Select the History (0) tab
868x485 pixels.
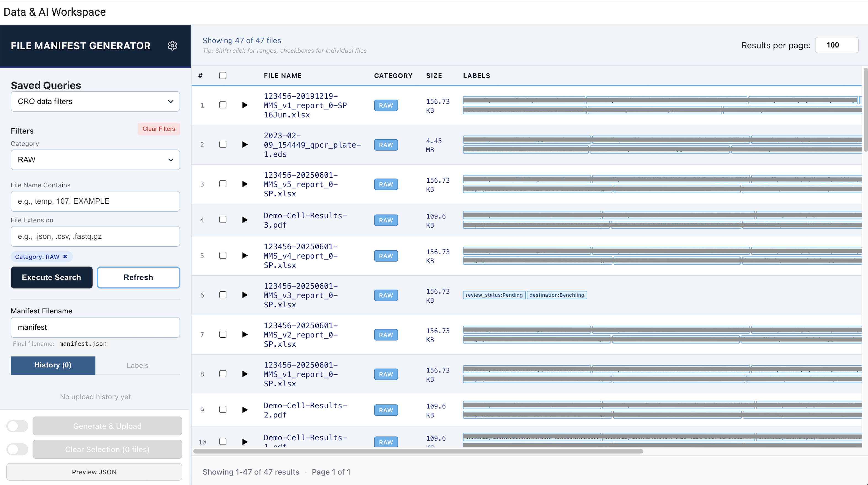point(53,365)
